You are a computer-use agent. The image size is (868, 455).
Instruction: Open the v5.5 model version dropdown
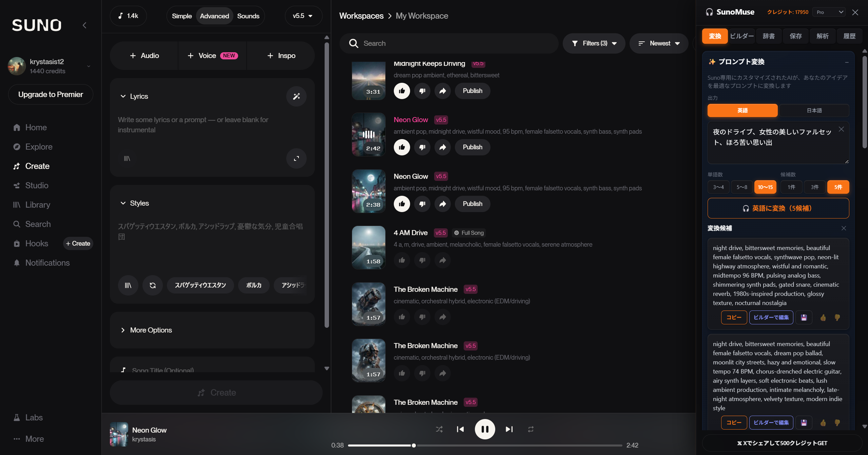point(303,16)
